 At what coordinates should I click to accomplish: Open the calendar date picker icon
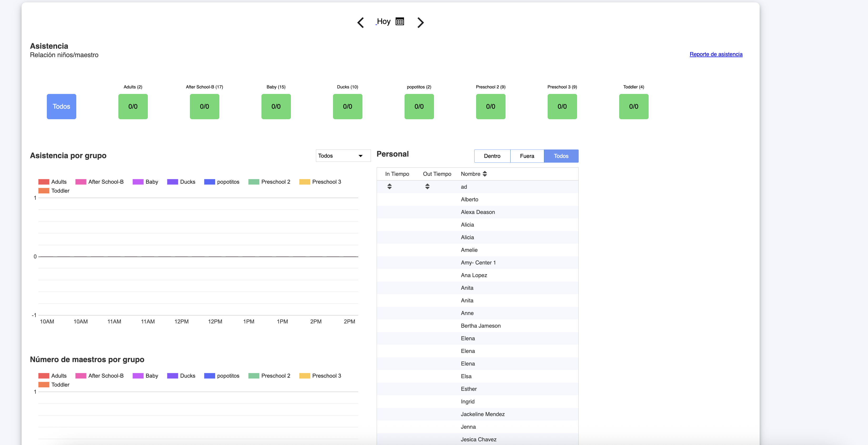(400, 22)
